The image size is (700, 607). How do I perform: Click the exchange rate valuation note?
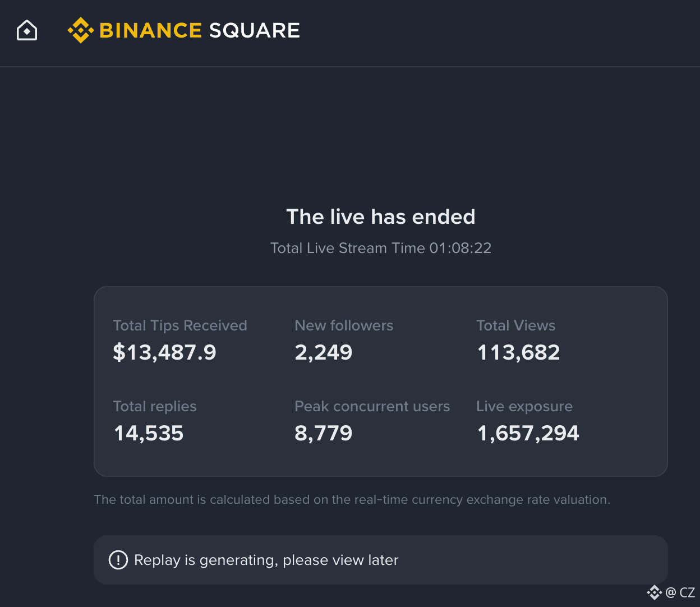352,499
